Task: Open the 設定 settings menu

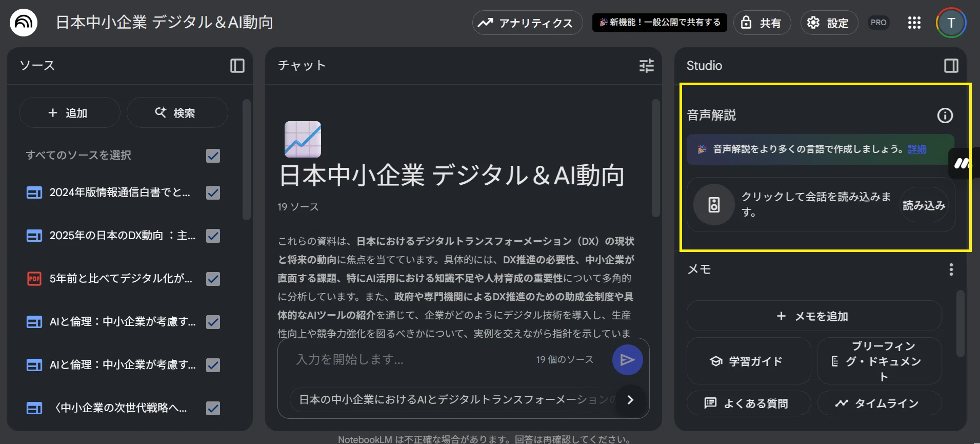Action: click(829, 23)
